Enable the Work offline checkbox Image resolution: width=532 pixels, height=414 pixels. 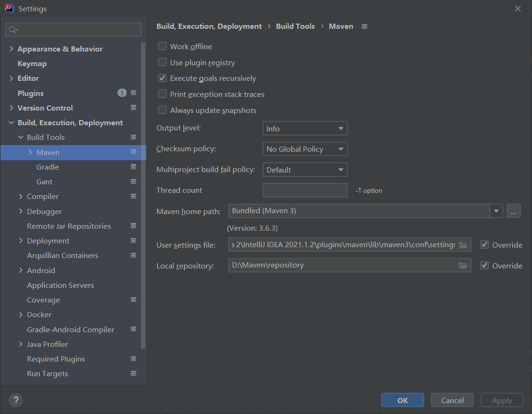[x=162, y=46]
